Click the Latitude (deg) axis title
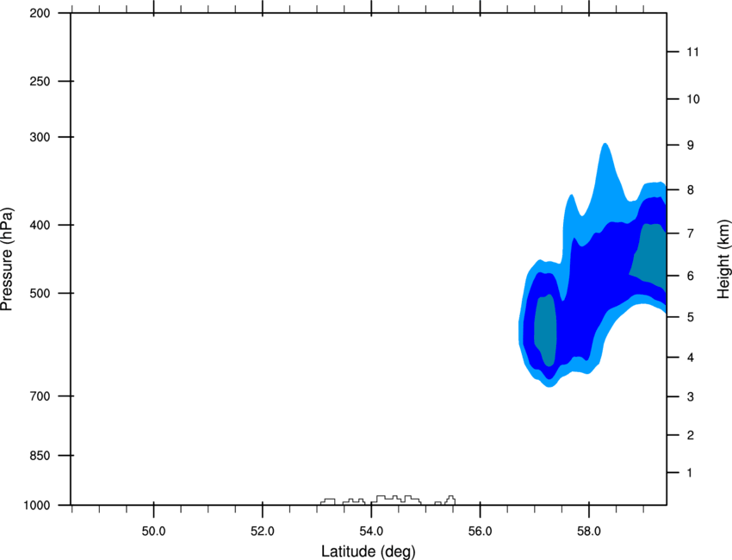732x560 pixels. [368, 551]
